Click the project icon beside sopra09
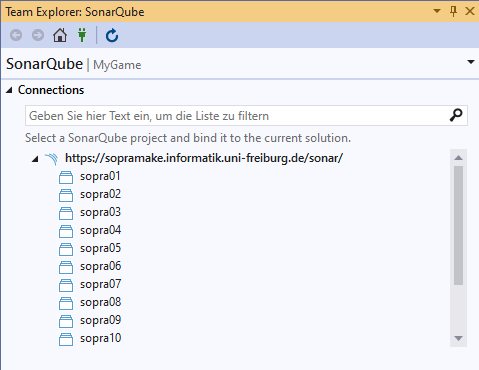 point(66,321)
